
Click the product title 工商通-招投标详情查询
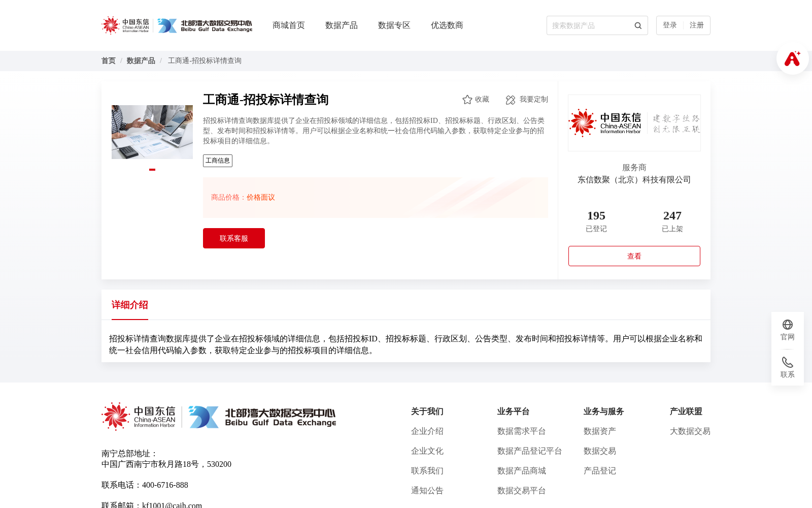266,100
